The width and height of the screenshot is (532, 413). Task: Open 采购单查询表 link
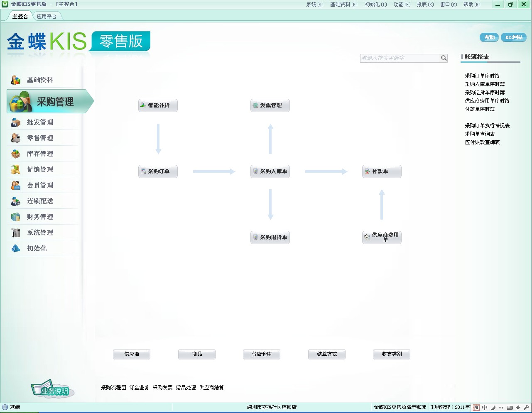coord(480,134)
